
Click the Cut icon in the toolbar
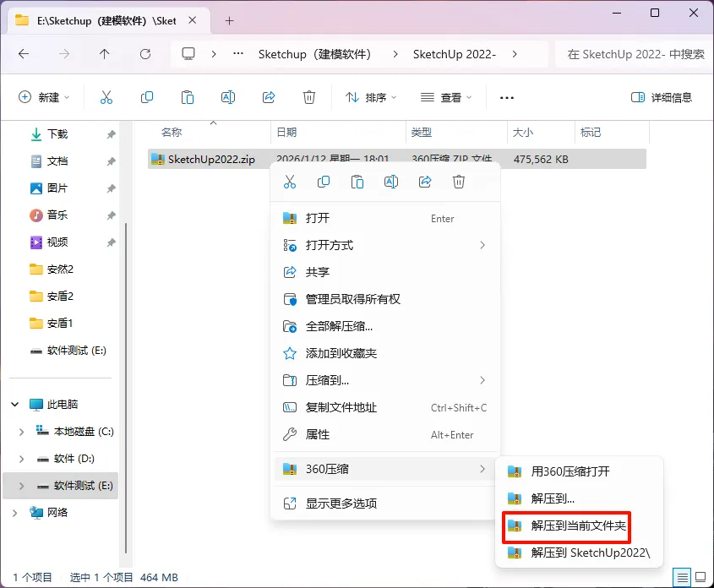pyautogui.click(x=106, y=97)
